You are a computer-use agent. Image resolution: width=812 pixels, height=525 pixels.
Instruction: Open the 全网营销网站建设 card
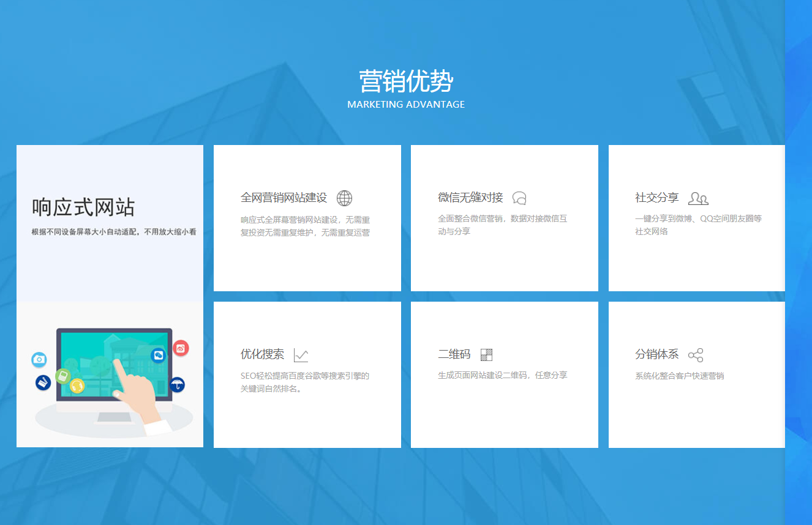[x=307, y=217]
